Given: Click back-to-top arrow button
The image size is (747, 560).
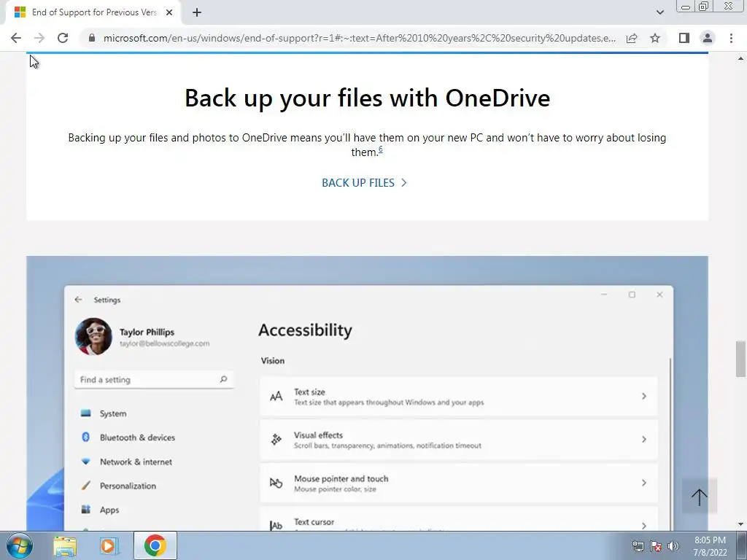Looking at the screenshot, I should (x=699, y=497).
